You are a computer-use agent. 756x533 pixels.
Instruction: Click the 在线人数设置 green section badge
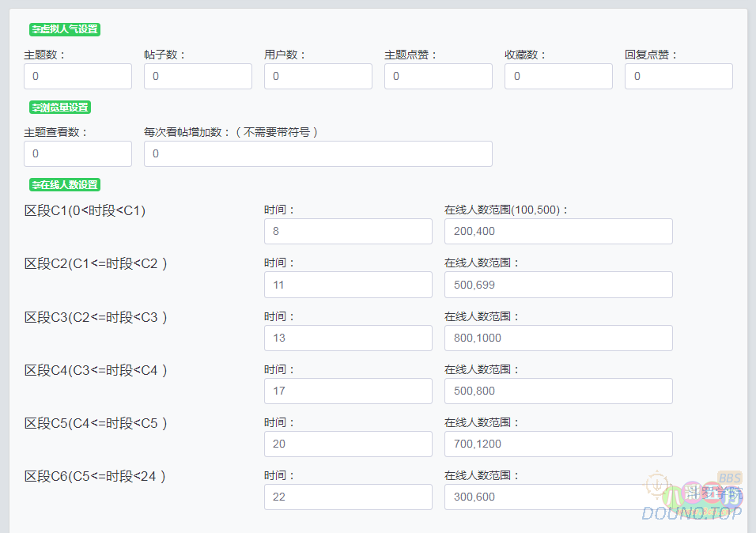pos(65,185)
